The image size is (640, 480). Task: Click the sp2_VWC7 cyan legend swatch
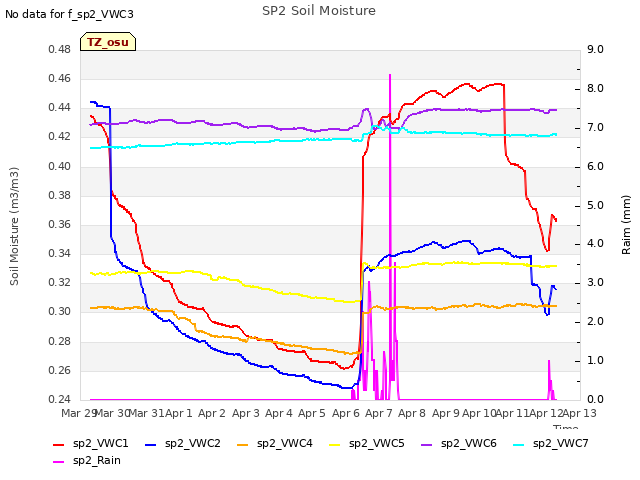(519, 444)
